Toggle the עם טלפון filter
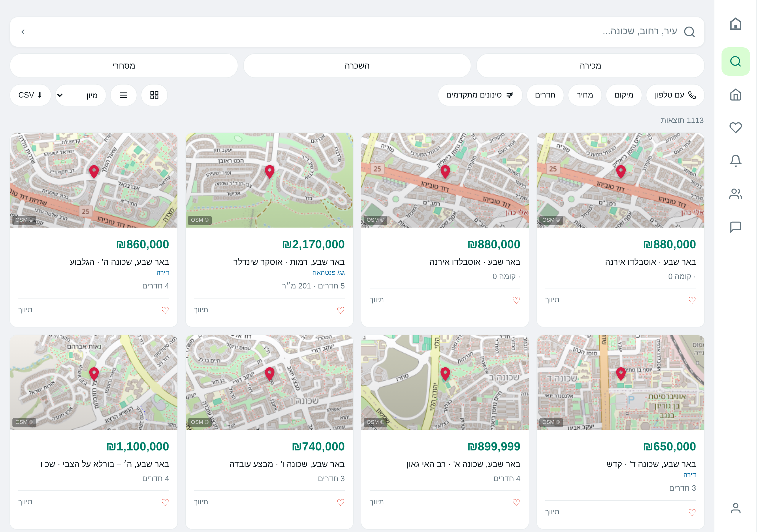The width and height of the screenshot is (757, 532). pos(675,95)
